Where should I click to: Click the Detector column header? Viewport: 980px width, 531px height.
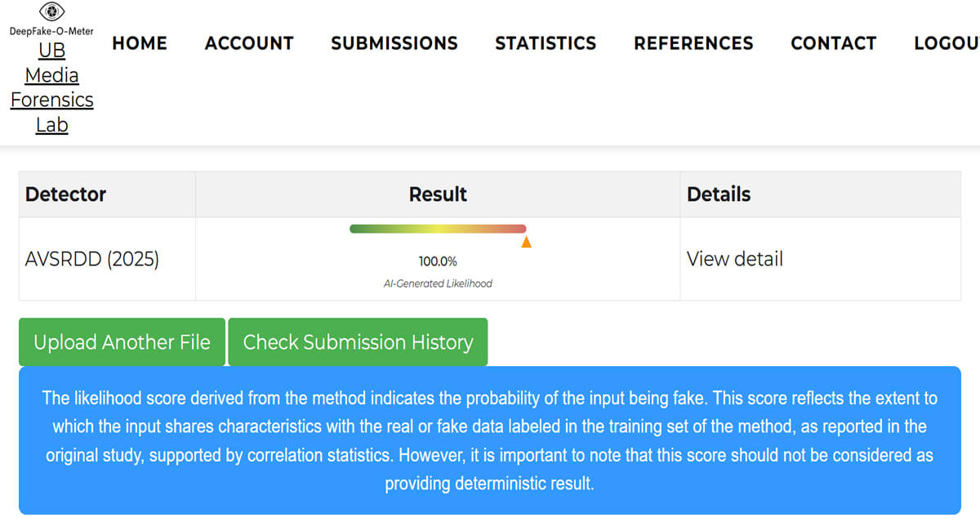pyautogui.click(x=66, y=194)
